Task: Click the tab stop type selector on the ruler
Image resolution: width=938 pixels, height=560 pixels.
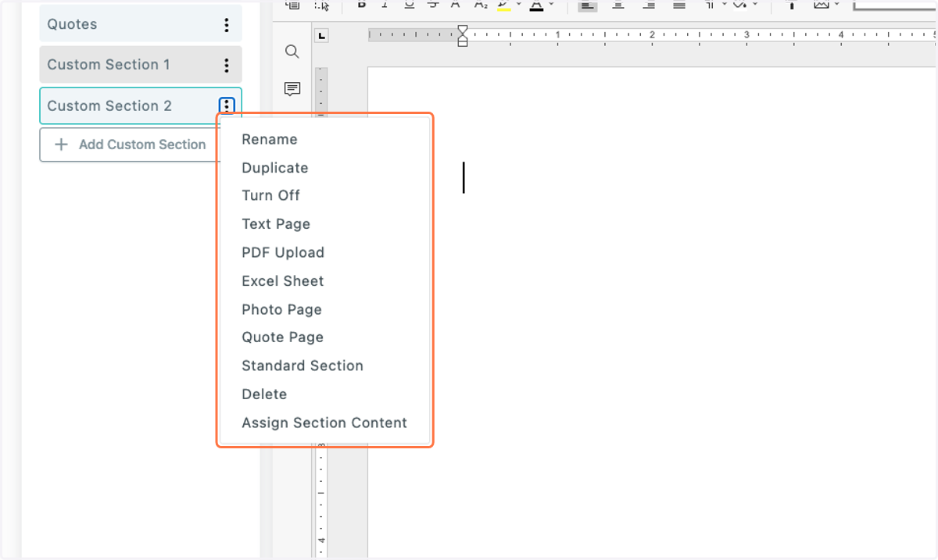Action: (x=322, y=35)
